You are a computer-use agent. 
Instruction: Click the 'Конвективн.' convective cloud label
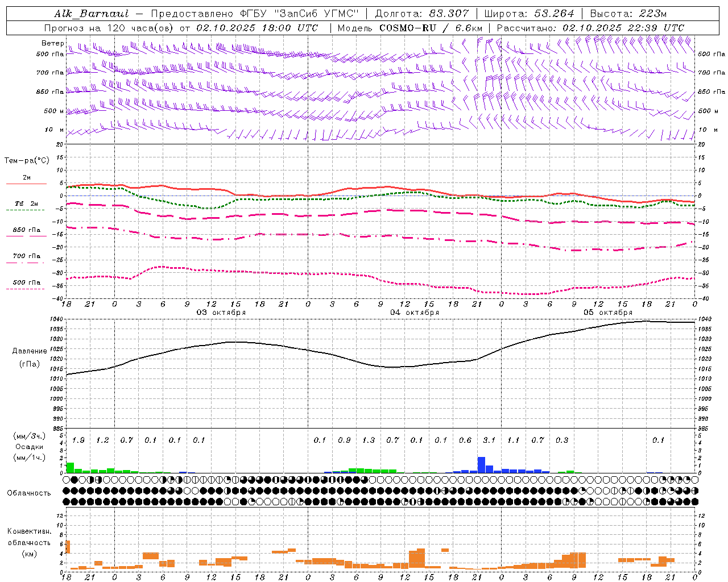point(30,531)
